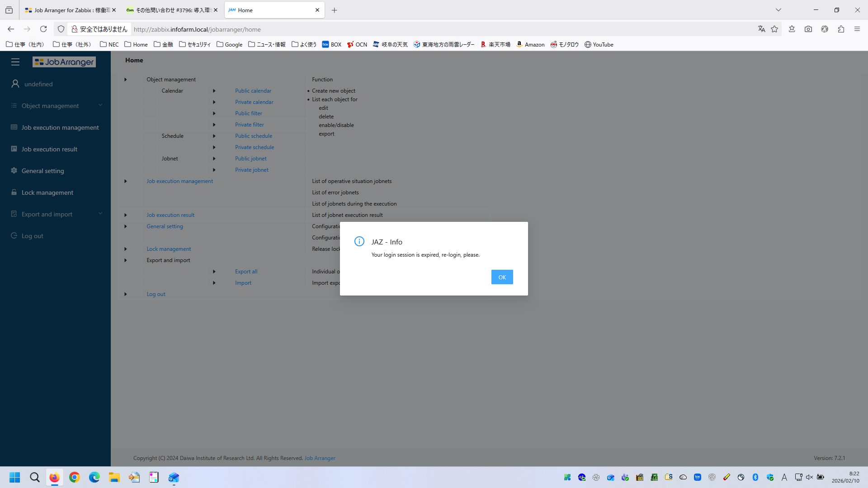Expand the Object management sidebar chevron
The width and height of the screenshot is (868, 488).
(100, 105)
